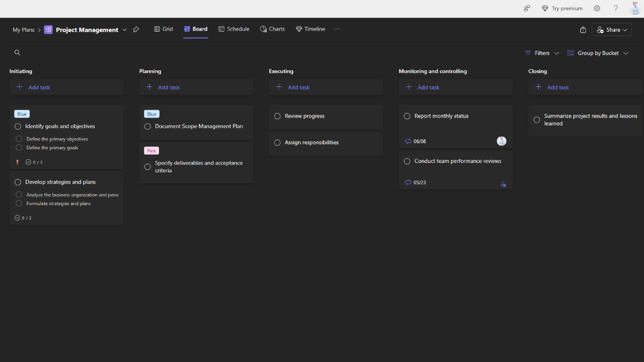644x362 pixels.
Task: Click the recurring icon on 06/08 task
Action: tap(408, 141)
